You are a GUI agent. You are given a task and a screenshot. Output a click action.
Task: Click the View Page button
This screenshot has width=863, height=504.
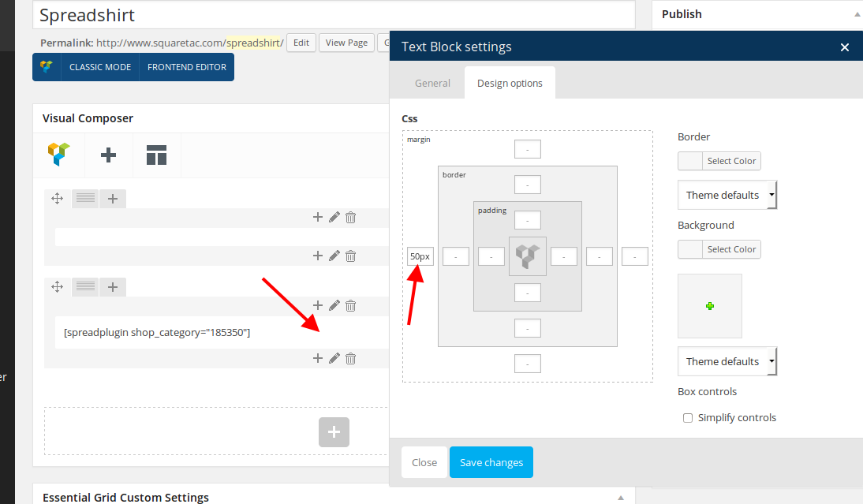(x=347, y=43)
